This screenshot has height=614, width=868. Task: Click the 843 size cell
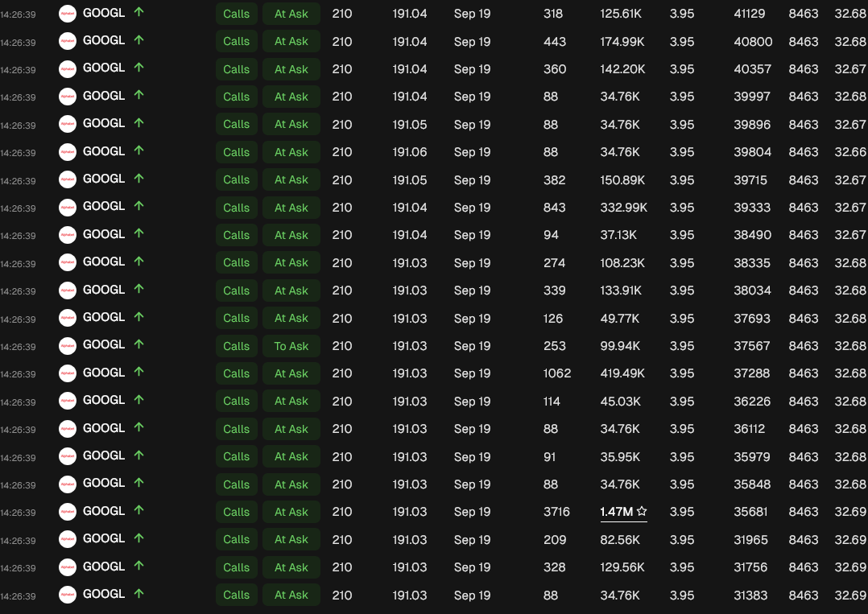pos(554,208)
